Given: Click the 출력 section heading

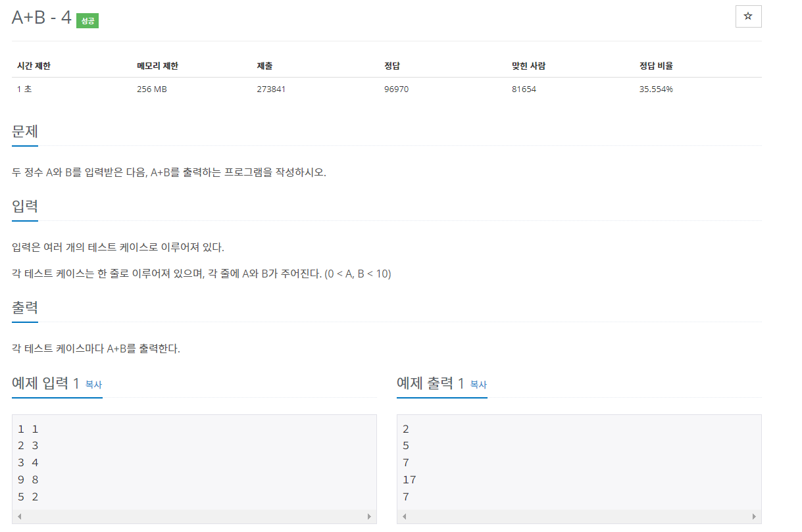Looking at the screenshot, I should [x=25, y=307].
